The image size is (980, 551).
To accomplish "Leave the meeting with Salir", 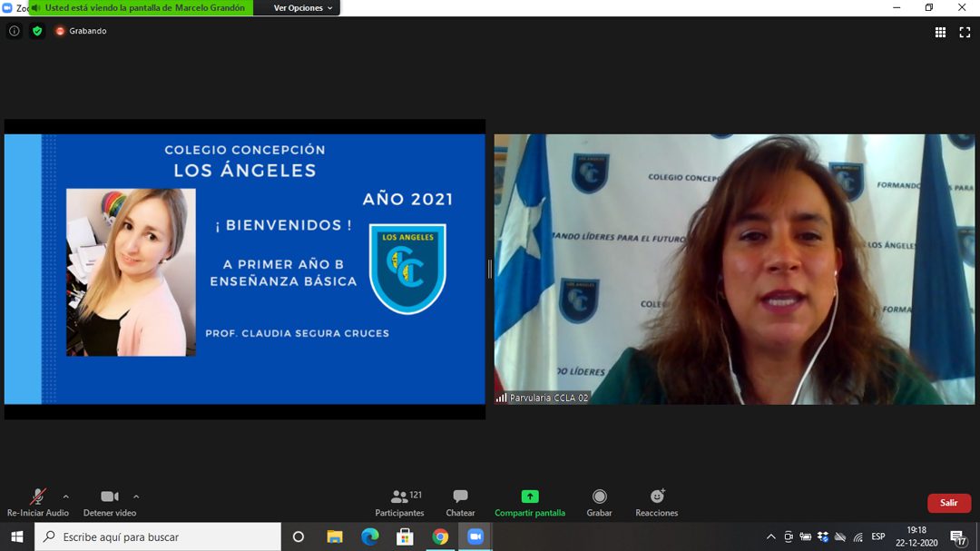I will 948,503.
